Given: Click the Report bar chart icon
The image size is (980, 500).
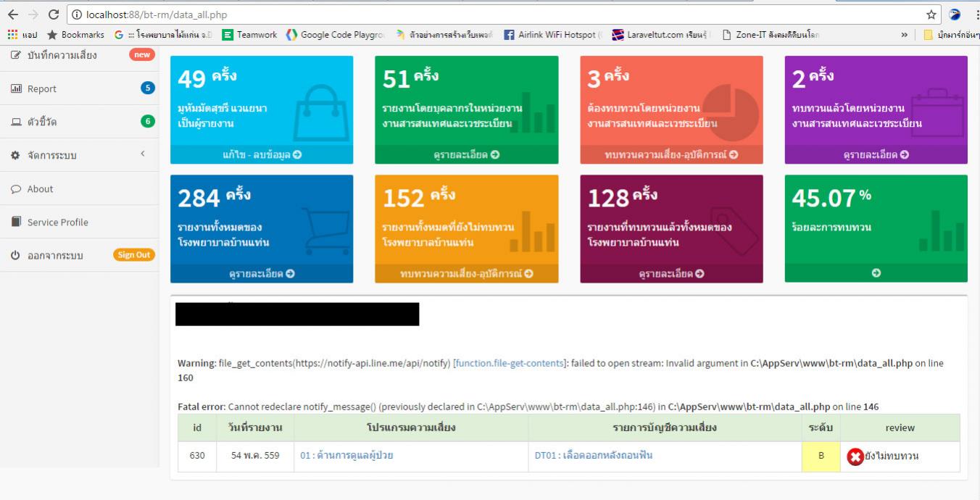Looking at the screenshot, I should coord(16,88).
